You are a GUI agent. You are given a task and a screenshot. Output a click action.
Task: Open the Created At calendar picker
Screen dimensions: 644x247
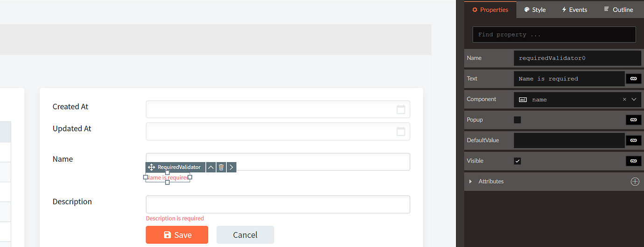400,110
